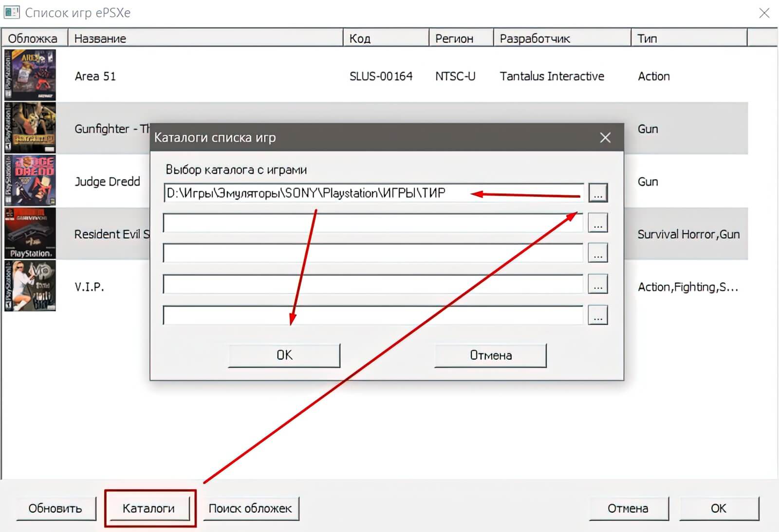Image resolution: width=779 pixels, height=532 pixels.
Task: Click the Resident Evil Survivor cover thumbnail
Action: point(30,233)
